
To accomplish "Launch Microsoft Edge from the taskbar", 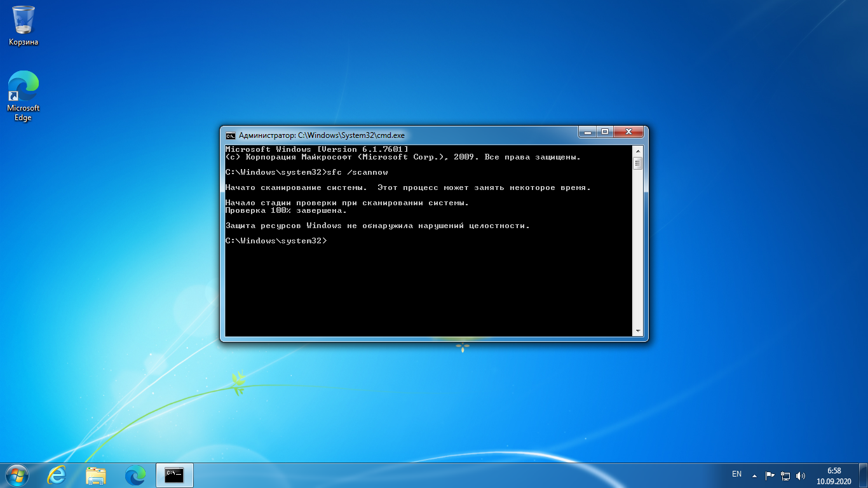I will pyautogui.click(x=135, y=475).
